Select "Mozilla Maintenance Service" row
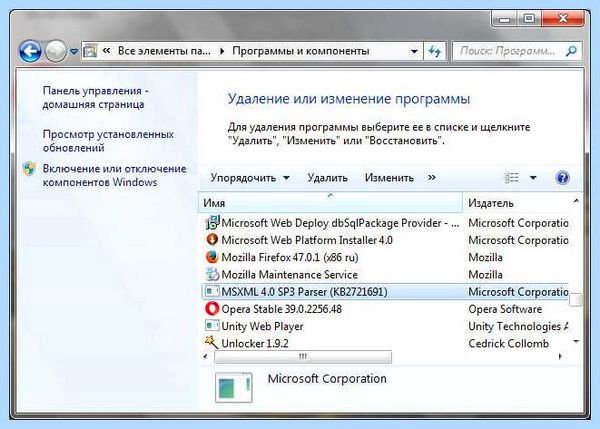This screenshot has height=429, width=600. coord(386,275)
